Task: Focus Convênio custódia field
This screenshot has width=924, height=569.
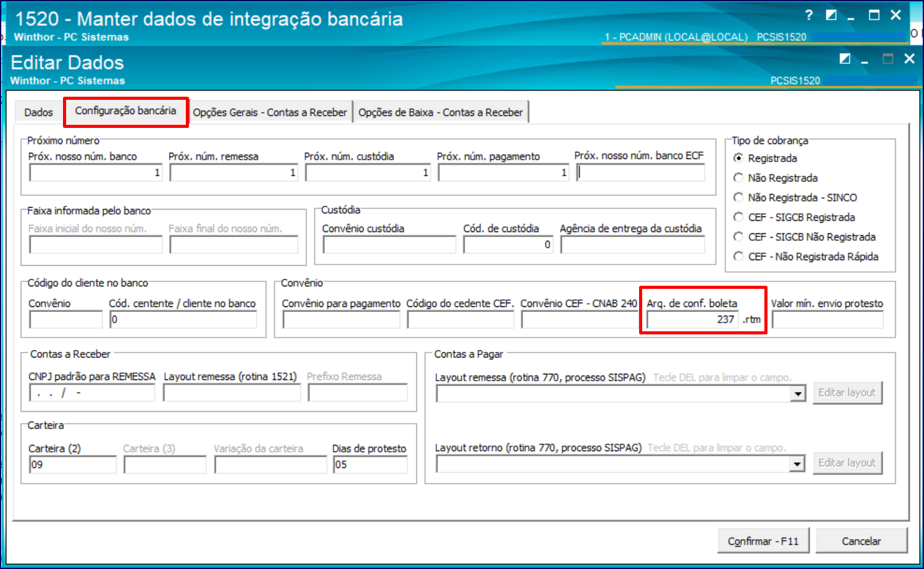Action: pyautogui.click(x=389, y=245)
